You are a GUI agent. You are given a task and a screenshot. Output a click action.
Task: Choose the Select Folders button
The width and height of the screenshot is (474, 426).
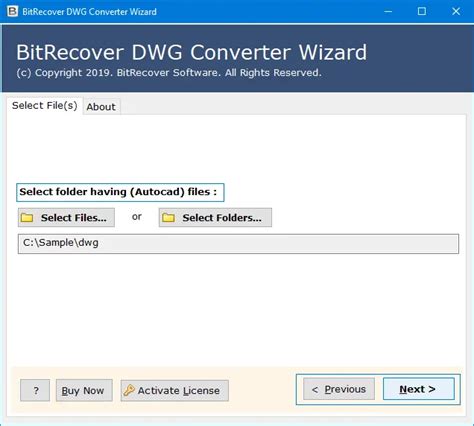[x=215, y=218]
